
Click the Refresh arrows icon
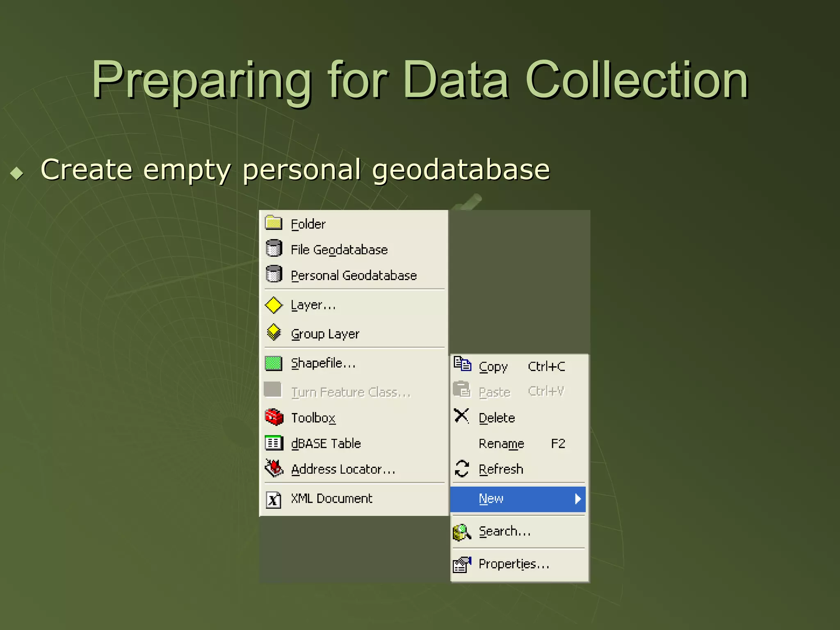462,468
